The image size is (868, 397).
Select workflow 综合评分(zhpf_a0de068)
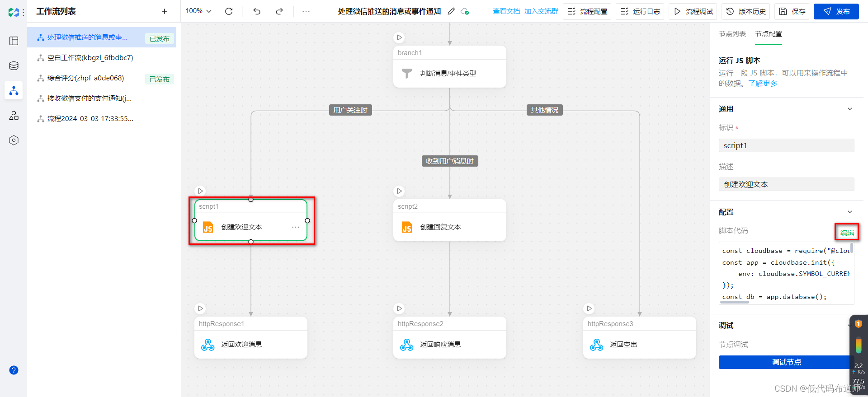click(102, 78)
